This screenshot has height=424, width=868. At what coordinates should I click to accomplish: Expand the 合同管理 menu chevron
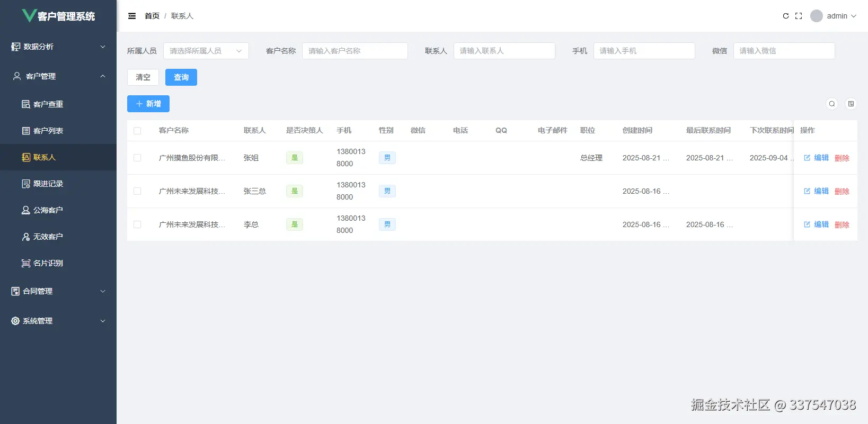tap(103, 291)
